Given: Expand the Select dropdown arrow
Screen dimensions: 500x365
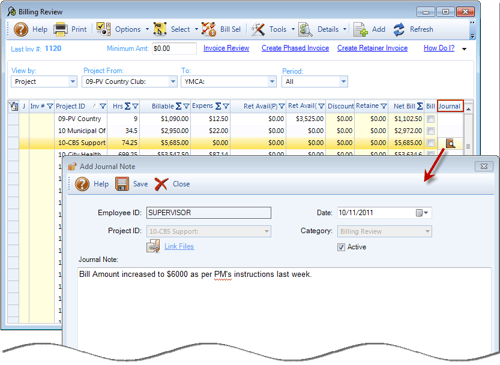Looking at the screenshot, I should coord(196,29).
